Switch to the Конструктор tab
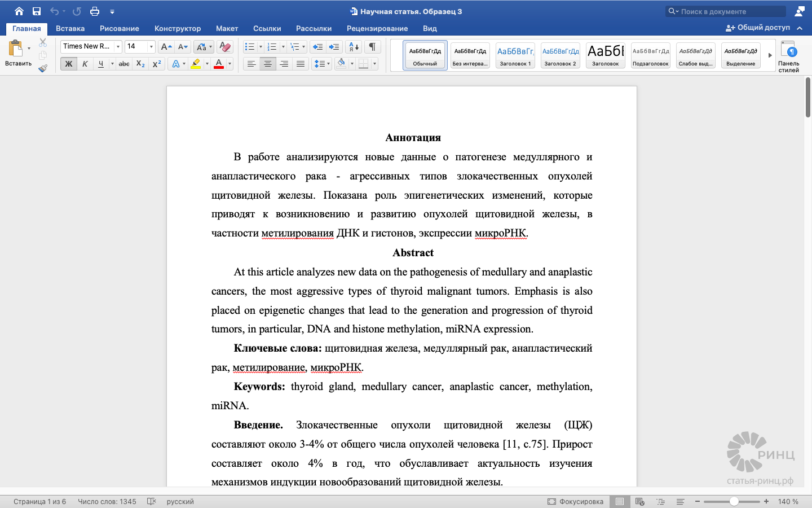Screen dimensions: 812x508 click(x=178, y=28)
